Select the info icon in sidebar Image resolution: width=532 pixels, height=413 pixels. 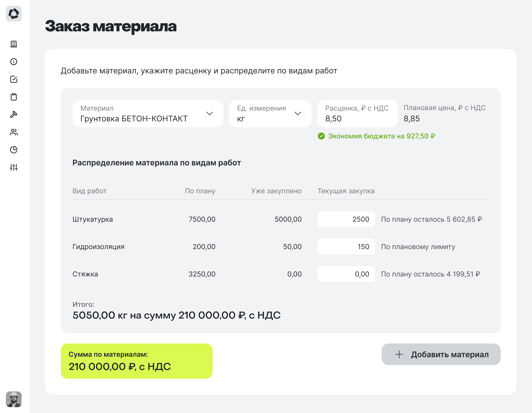pos(14,62)
